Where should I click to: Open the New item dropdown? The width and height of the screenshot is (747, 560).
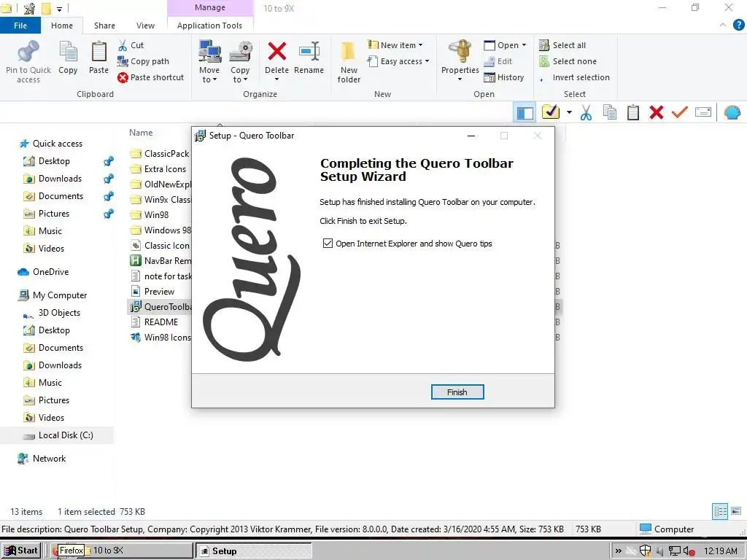click(395, 45)
